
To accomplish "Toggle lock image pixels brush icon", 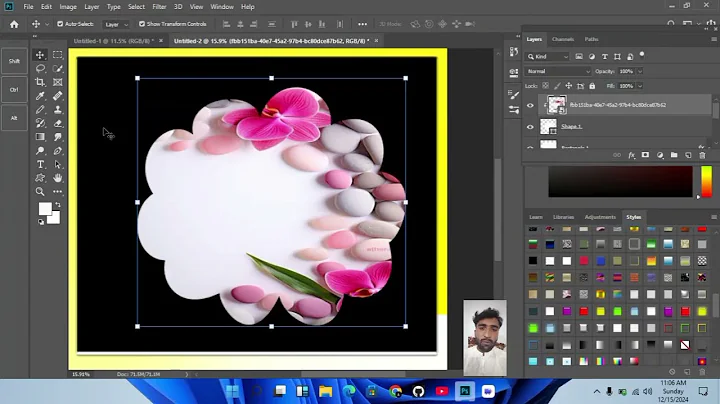I will pyautogui.click(x=557, y=86).
